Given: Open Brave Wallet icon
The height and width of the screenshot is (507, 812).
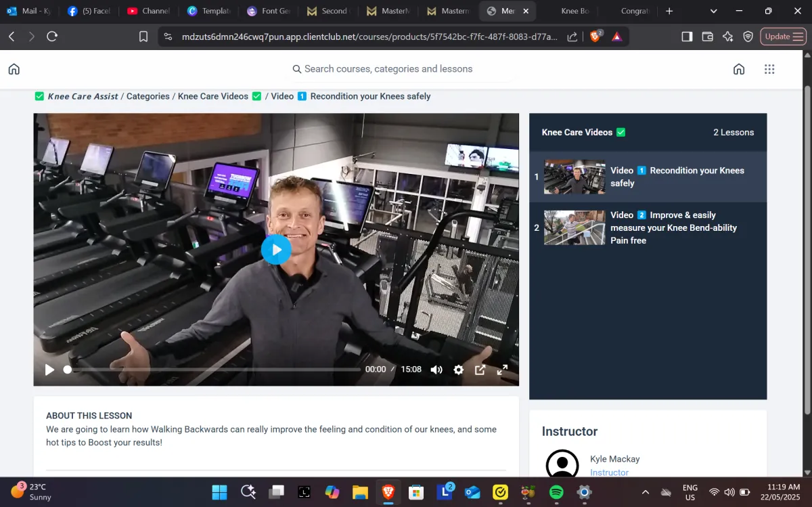Looking at the screenshot, I should (x=707, y=37).
